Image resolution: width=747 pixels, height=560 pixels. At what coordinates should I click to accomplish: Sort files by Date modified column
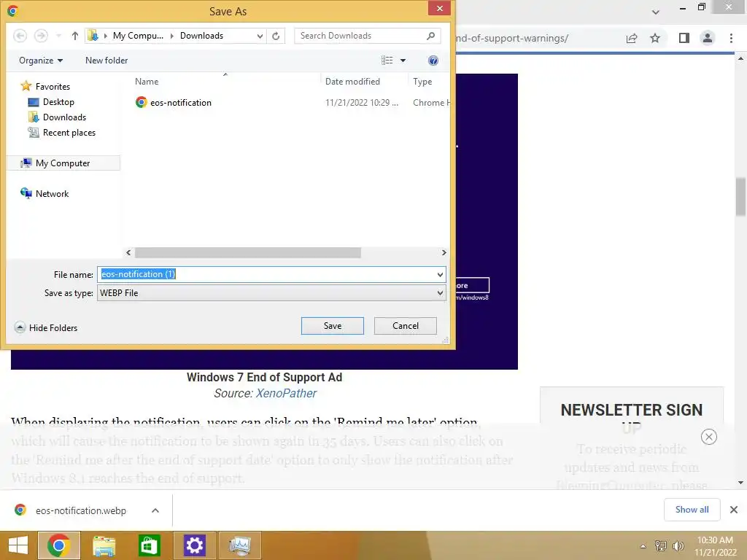pos(352,82)
